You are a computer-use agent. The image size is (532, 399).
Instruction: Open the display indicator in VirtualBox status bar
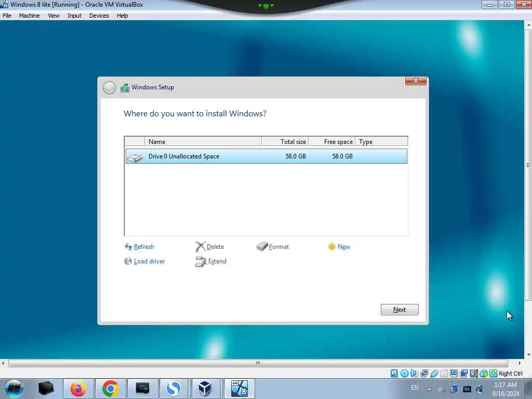point(454,373)
